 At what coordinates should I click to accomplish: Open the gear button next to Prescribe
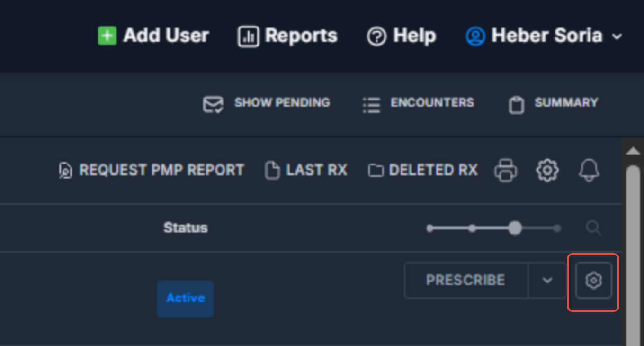pyautogui.click(x=593, y=281)
